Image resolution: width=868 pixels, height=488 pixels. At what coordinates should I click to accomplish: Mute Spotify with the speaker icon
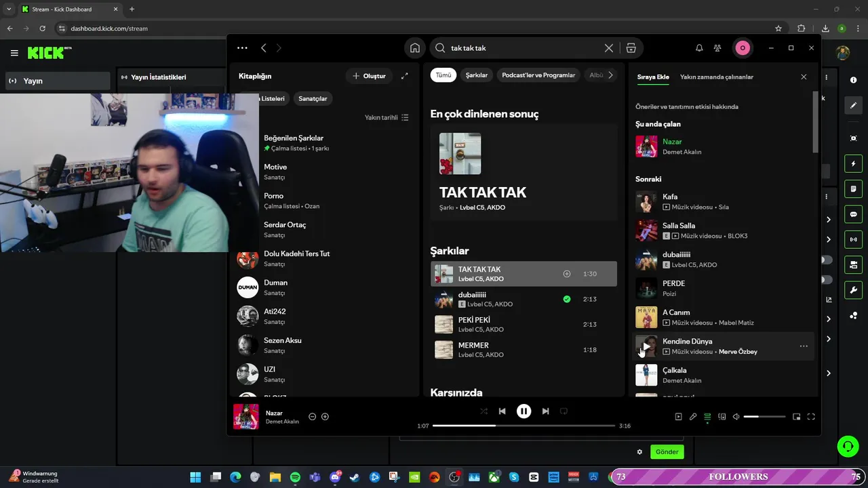736,417
